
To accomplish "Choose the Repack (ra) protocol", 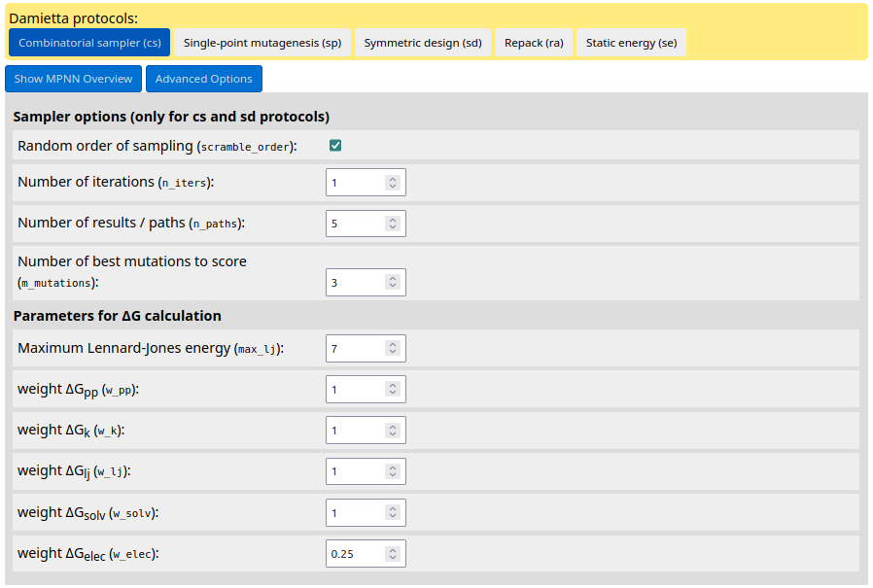I will coord(534,43).
